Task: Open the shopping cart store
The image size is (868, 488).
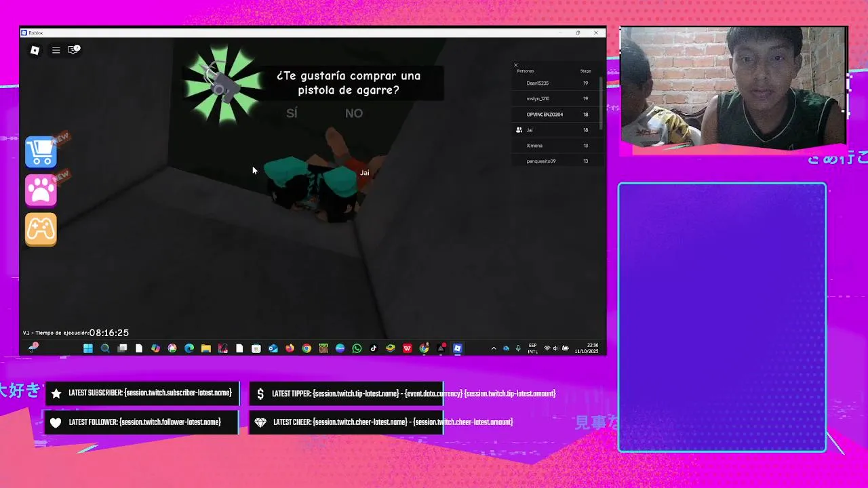Action: 41,151
